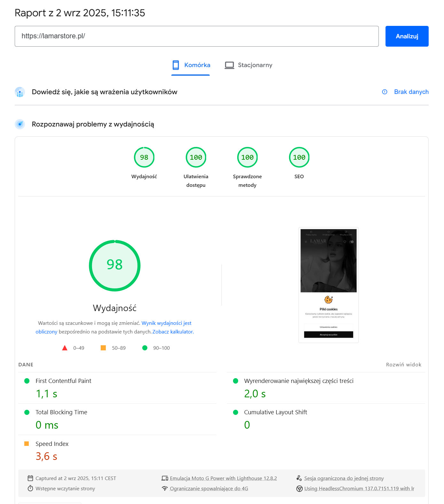Jump to SEO score gauge
This screenshot has width=444, height=504.
(x=299, y=157)
